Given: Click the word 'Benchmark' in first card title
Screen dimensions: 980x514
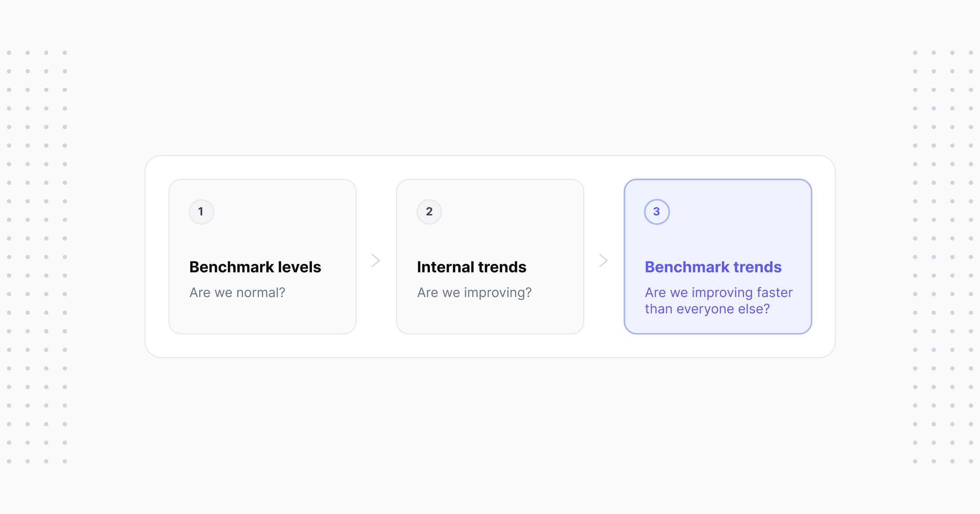Looking at the screenshot, I should click(232, 267).
